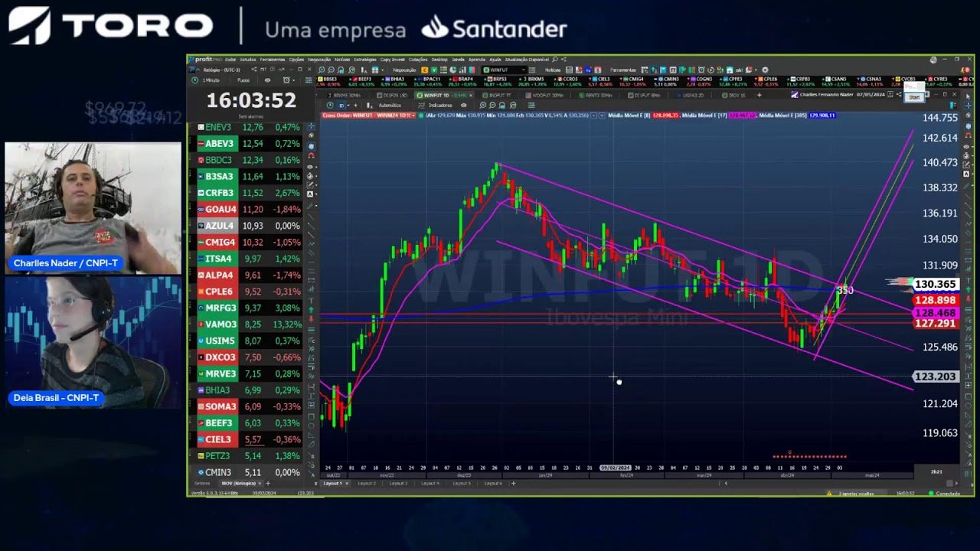This screenshot has width=980, height=551.
Task: Close the Layout 1 tab
Action: point(347,484)
